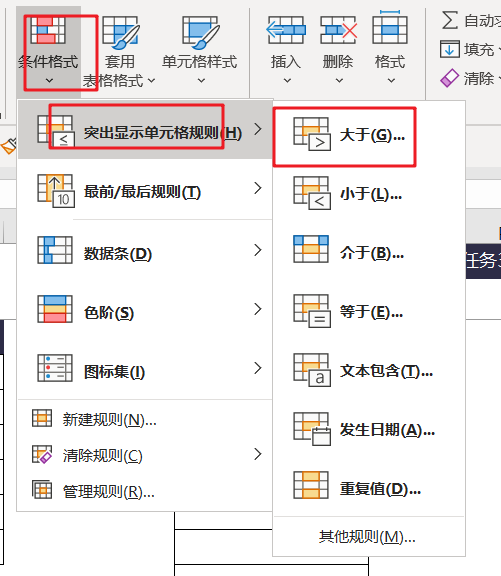Click the 格式 format cells icon

[x=390, y=28]
